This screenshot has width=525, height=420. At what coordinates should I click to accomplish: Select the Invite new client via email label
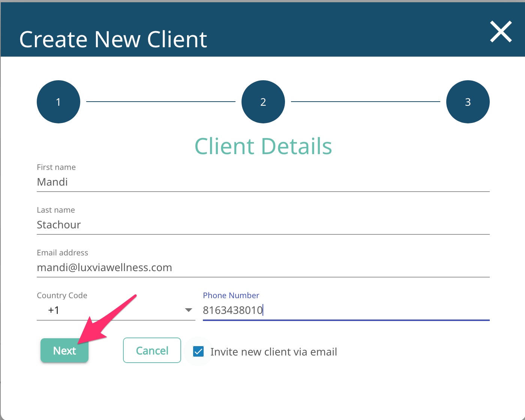coord(274,351)
